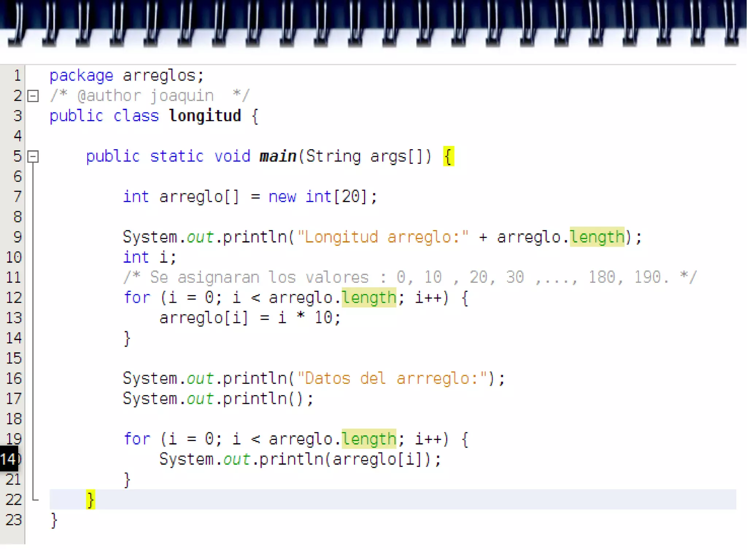Collapse the main method fold on line 5
The width and height of the screenshot is (747, 560).
click(x=33, y=157)
